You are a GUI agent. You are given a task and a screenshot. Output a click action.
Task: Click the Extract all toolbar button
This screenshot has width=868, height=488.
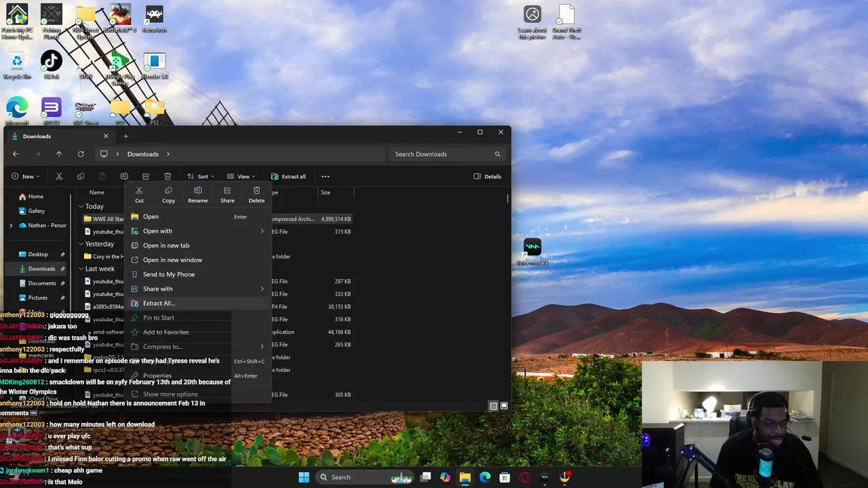tap(288, 176)
